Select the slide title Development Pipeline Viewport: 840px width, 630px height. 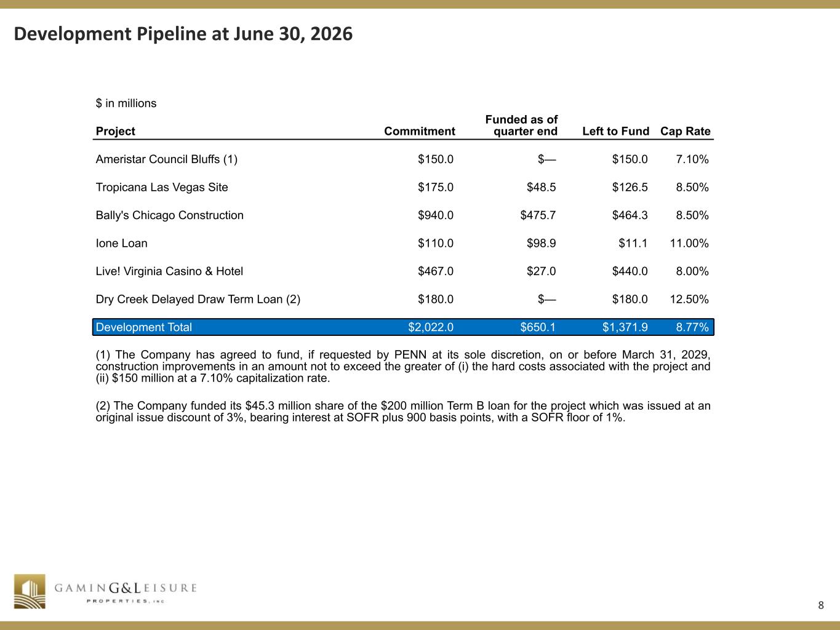click(183, 33)
